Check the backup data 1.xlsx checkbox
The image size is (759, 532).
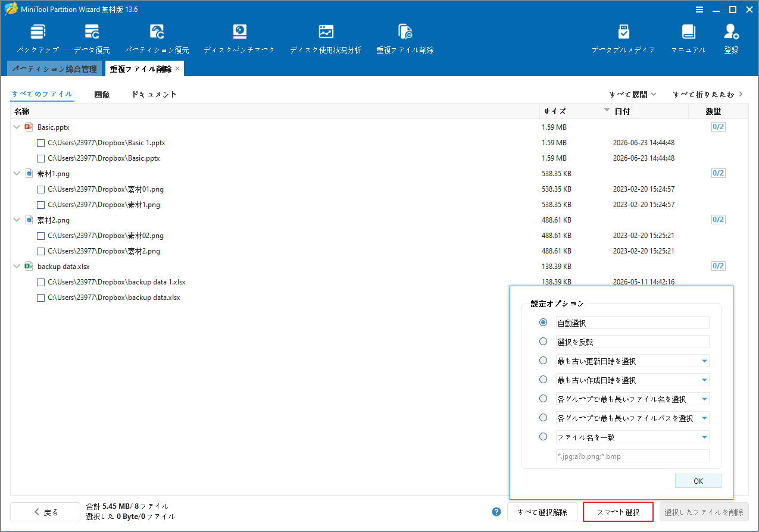40,282
